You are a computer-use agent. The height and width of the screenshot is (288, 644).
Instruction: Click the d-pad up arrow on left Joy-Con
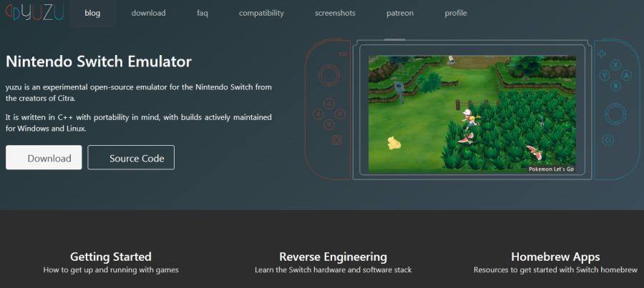coord(329,103)
